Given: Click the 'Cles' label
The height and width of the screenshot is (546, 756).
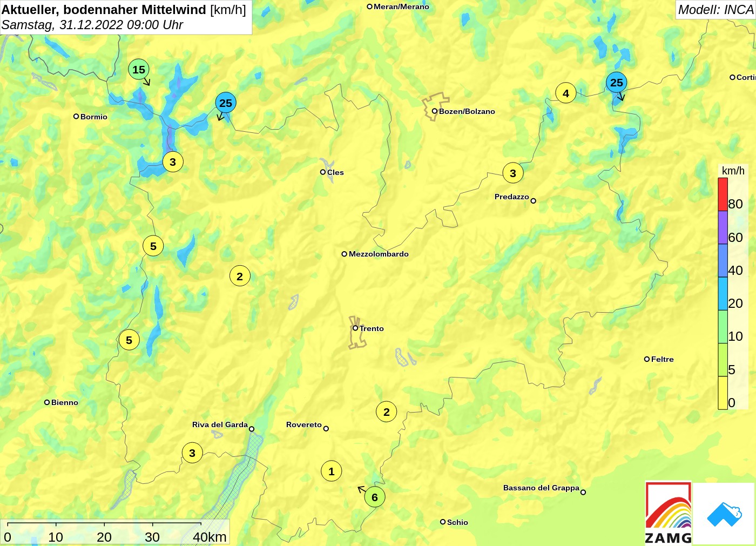Looking at the screenshot, I should click(335, 172).
